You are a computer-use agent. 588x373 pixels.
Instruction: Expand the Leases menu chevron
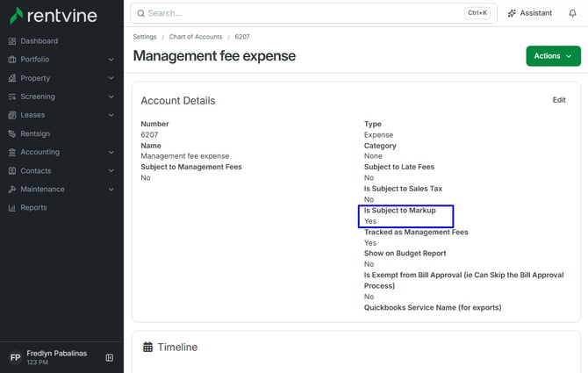(111, 115)
